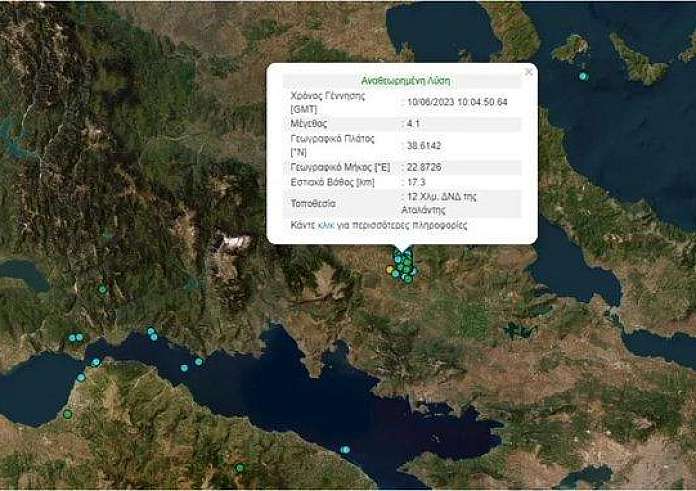Image resolution: width=696 pixels, height=491 pixels.
Task: Select the leftmost marker of the western pair
Action: click(71, 337)
